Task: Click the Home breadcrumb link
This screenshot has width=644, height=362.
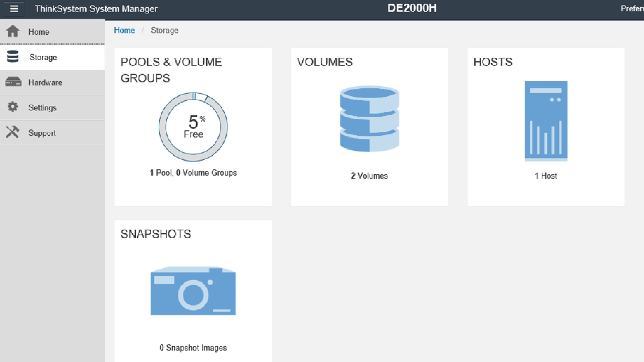Action: tap(124, 30)
